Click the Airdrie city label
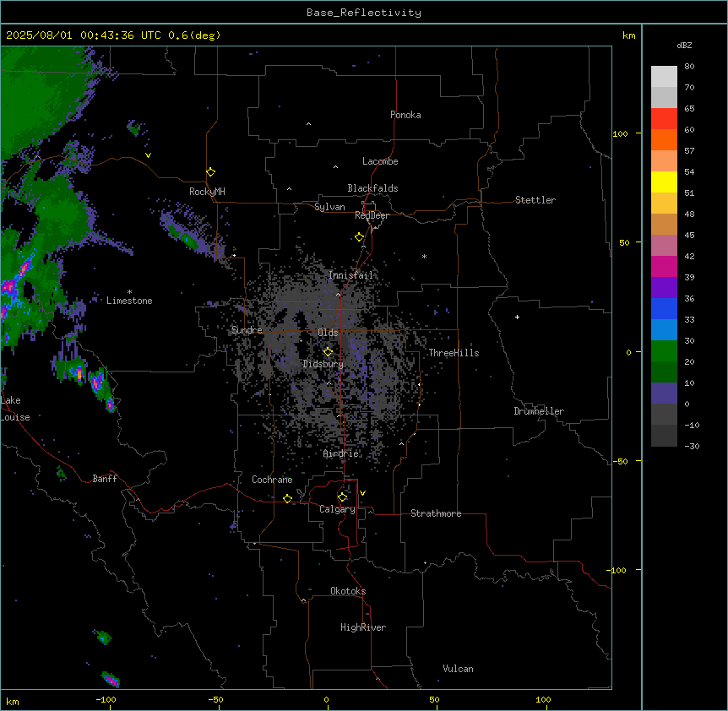 [x=340, y=453]
